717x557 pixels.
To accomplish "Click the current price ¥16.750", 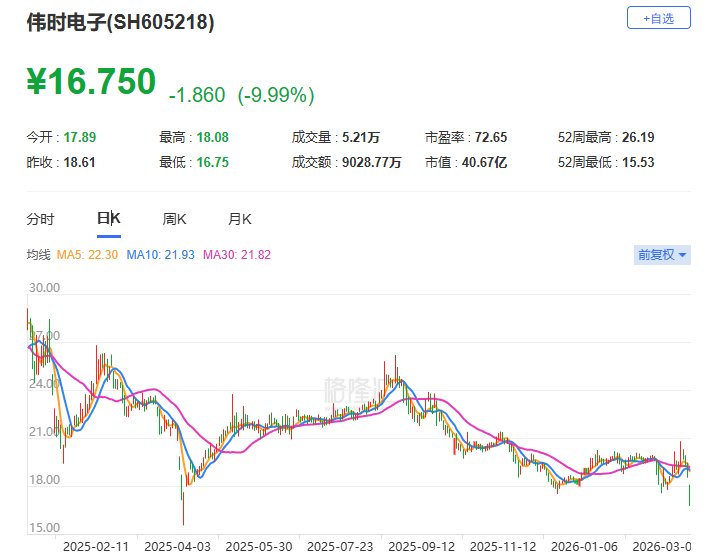I will [x=91, y=82].
